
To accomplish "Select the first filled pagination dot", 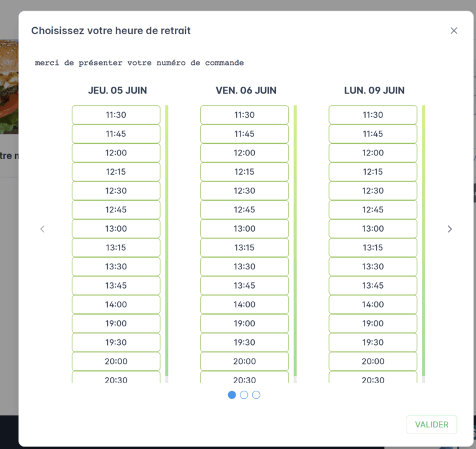I will click(232, 395).
